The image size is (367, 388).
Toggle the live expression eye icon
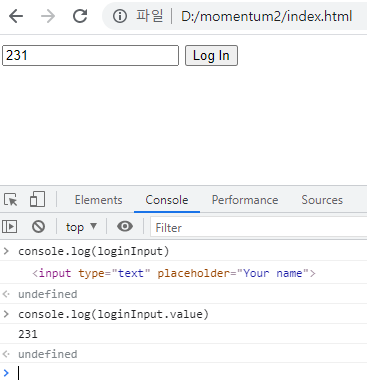click(125, 226)
